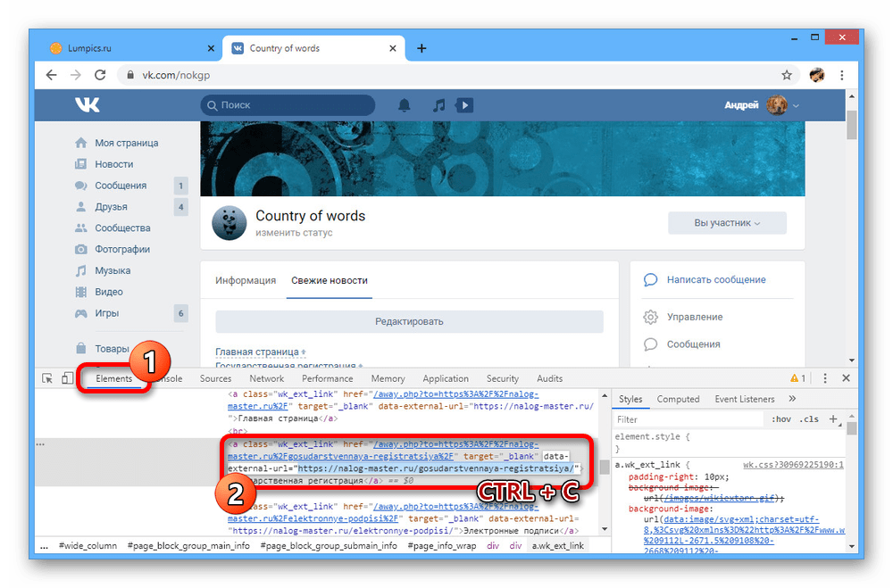Open Игры in sidebar
The height and width of the screenshot is (588, 893).
pyautogui.click(x=106, y=313)
